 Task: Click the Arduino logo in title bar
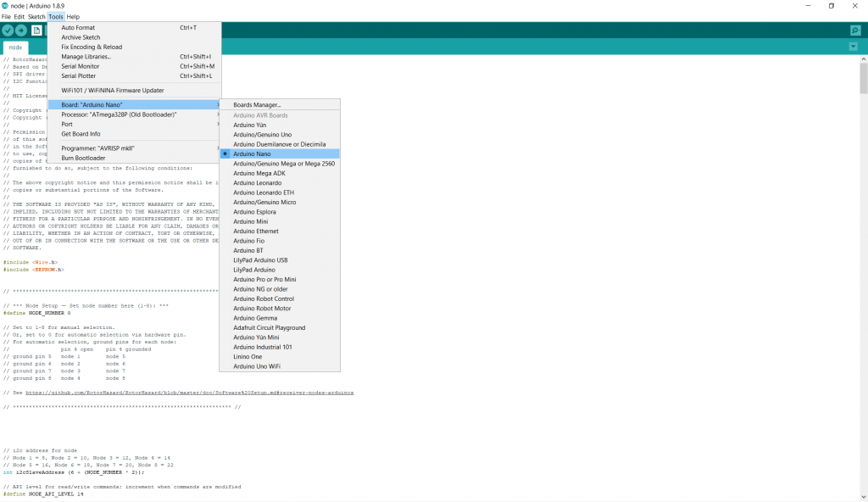[x=5, y=6]
